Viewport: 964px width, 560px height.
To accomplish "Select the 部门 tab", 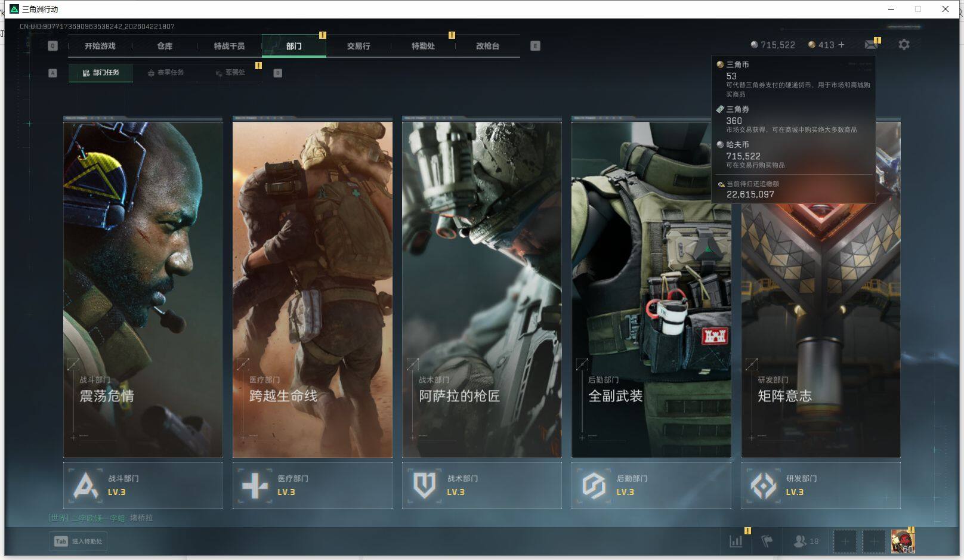I will (294, 46).
